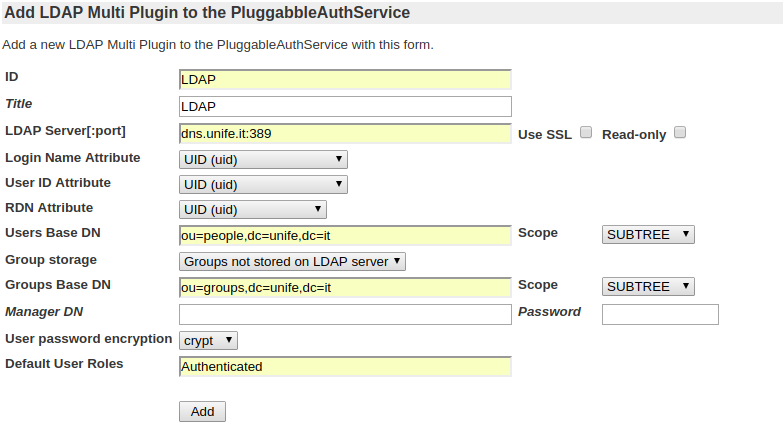The width and height of the screenshot is (783, 445).
Task: Open the RDN Attribute dropdown
Action: [253, 209]
